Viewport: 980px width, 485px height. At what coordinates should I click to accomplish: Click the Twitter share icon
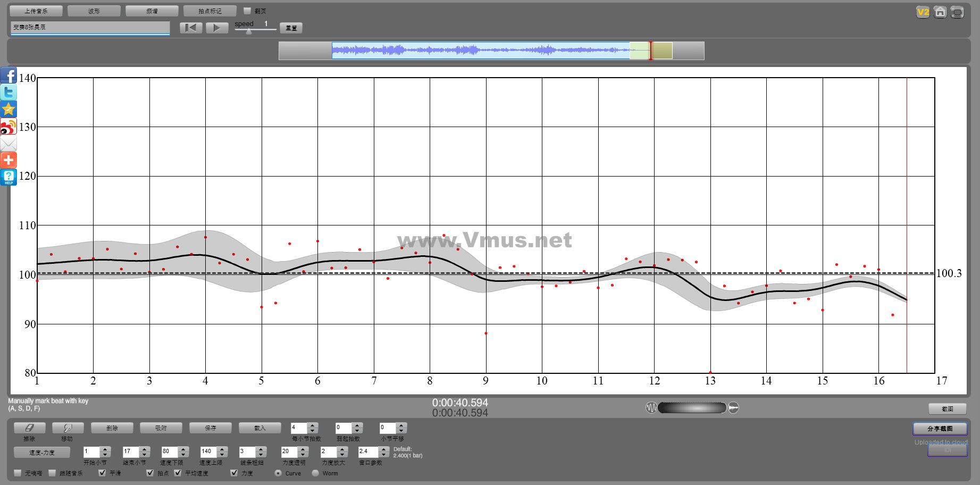(x=9, y=93)
